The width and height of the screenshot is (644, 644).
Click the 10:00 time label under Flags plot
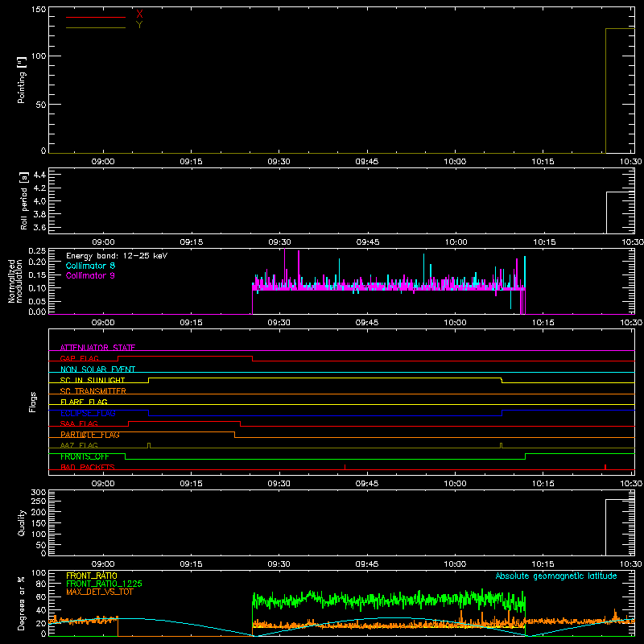click(x=455, y=484)
